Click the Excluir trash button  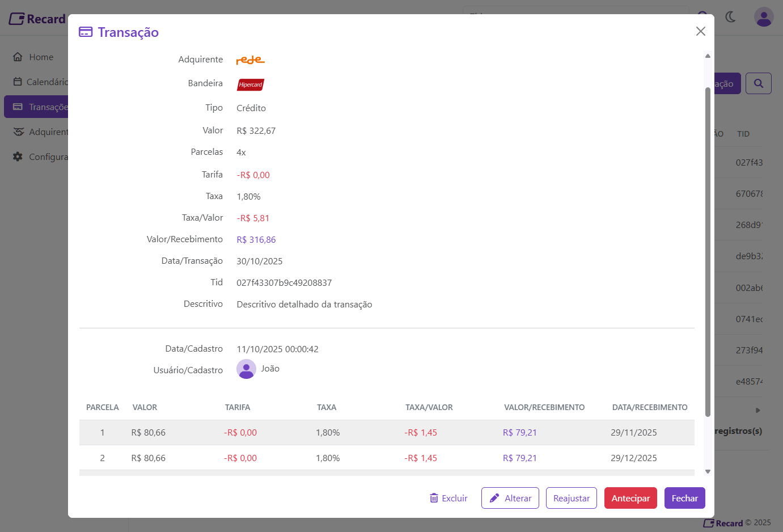pos(448,498)
